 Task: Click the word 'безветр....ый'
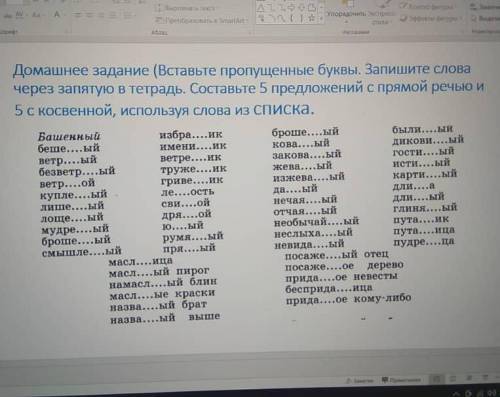77,171
